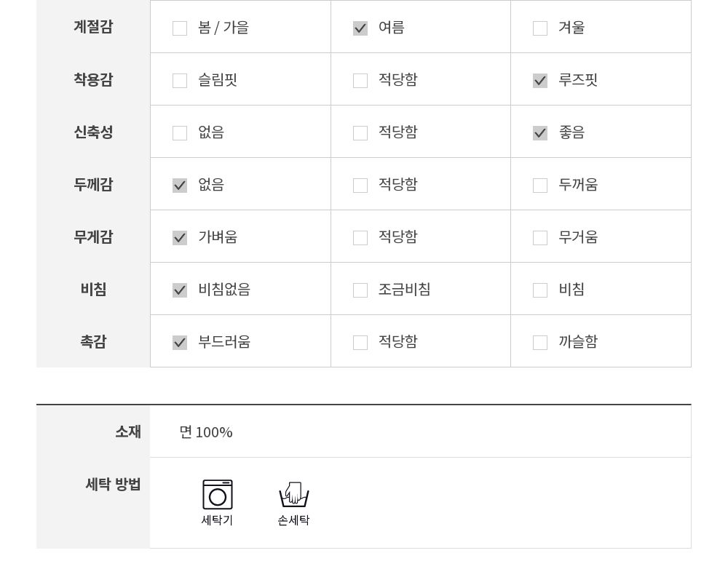Uncheck the 부드러움 texture checkbox

(x=180, y=343)
